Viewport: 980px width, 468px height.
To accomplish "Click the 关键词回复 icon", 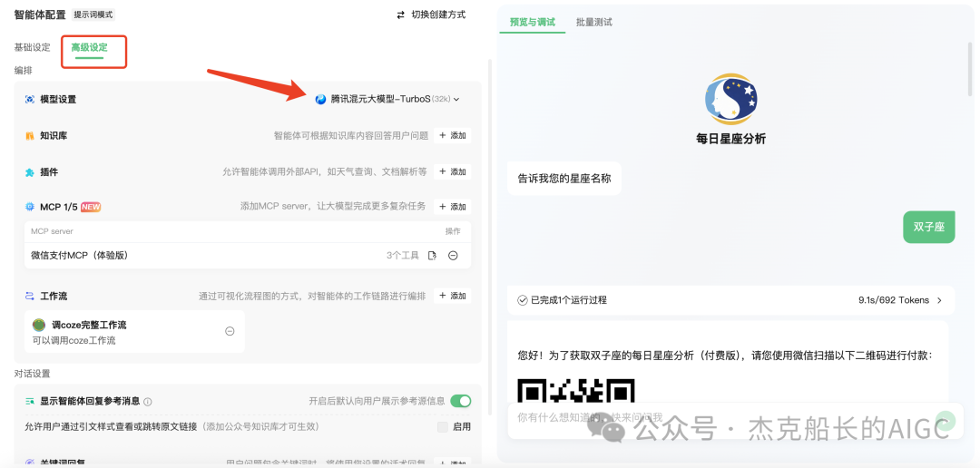I will tap(29, 463).
